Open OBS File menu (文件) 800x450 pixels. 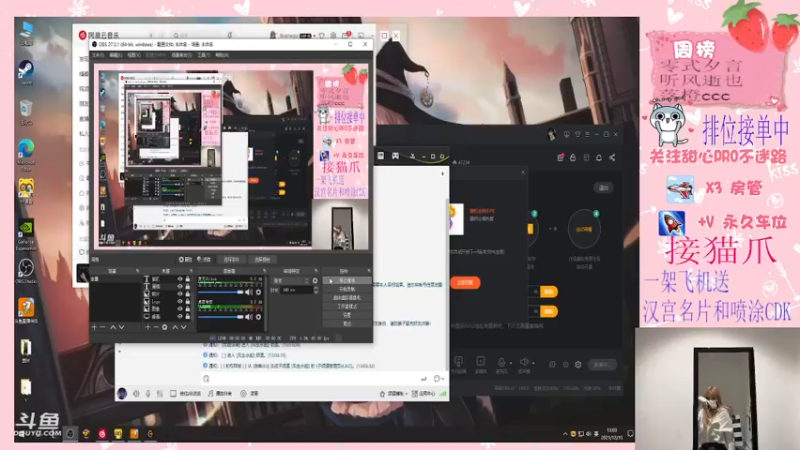[x=98, y=55]
